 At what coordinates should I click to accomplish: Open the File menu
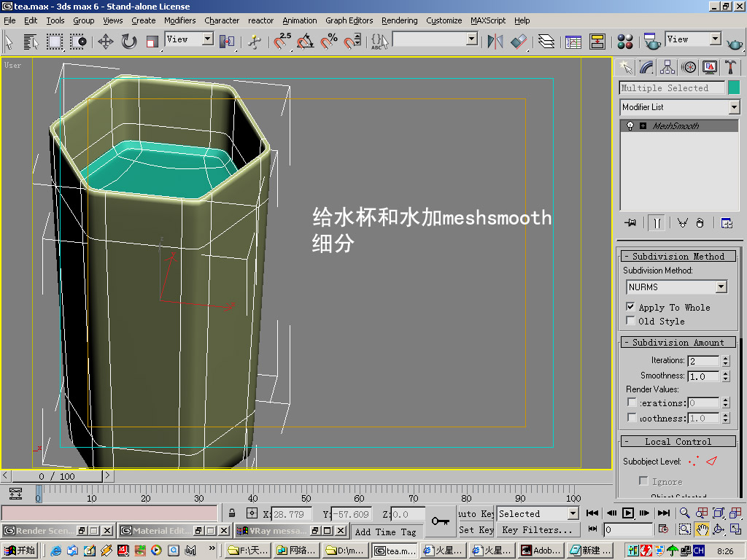pos(9,20)
